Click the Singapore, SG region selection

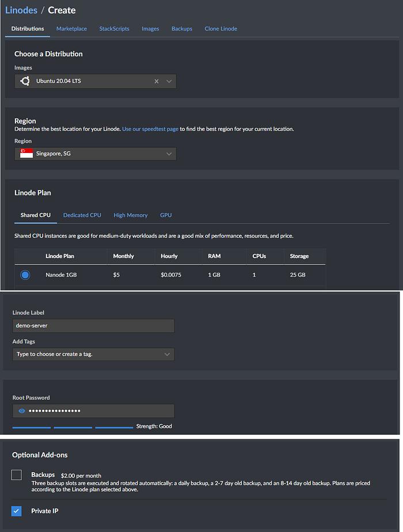[x=54, y=154]
